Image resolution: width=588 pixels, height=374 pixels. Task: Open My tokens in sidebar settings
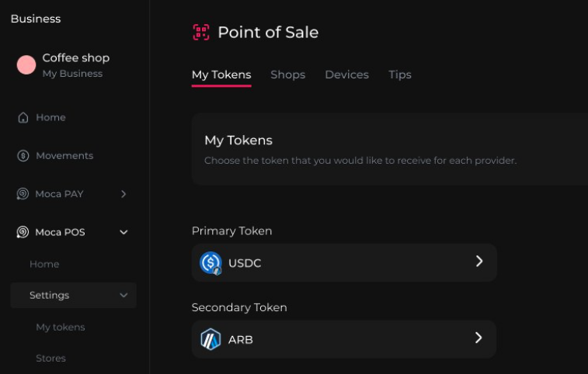(61, 327)
